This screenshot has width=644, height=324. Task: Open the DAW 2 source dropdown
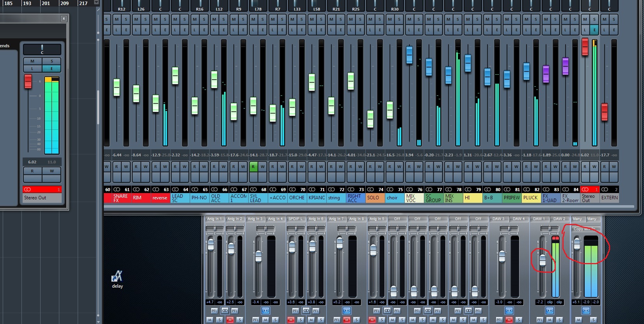(559, 219)
